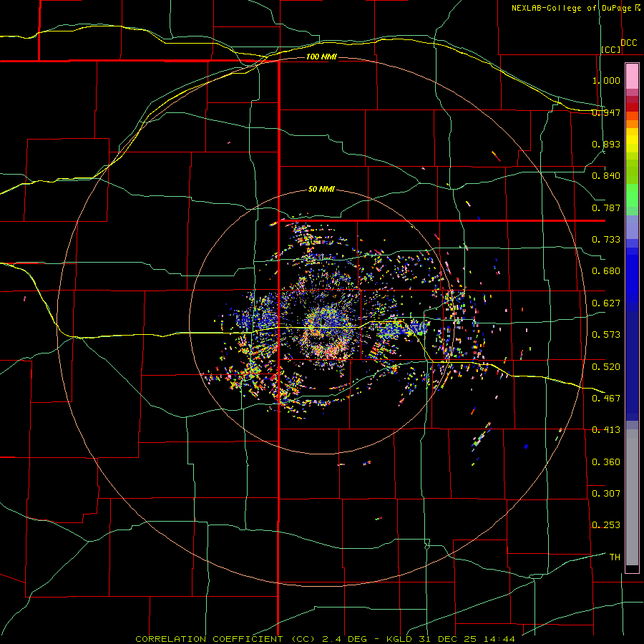
Task: Click the DCC label above the color bar
Action: [629, 43]
